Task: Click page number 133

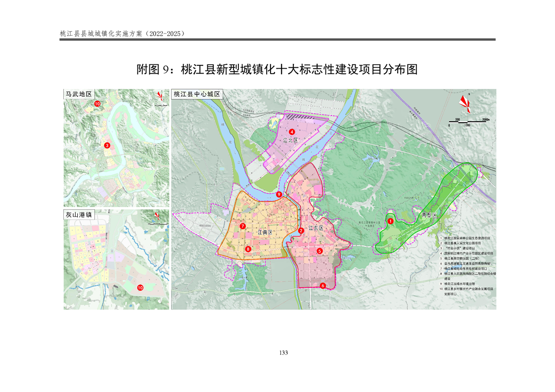Action: tap(283, 352)
